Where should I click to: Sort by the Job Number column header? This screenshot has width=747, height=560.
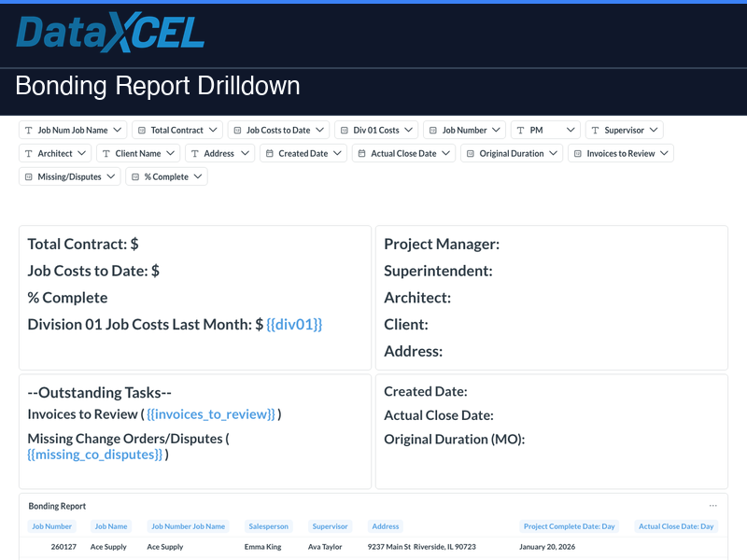52,526
